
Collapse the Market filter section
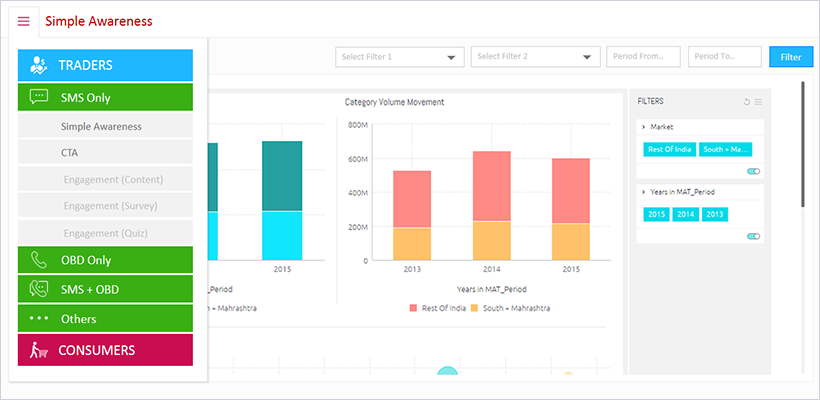[x=644, y=128]
